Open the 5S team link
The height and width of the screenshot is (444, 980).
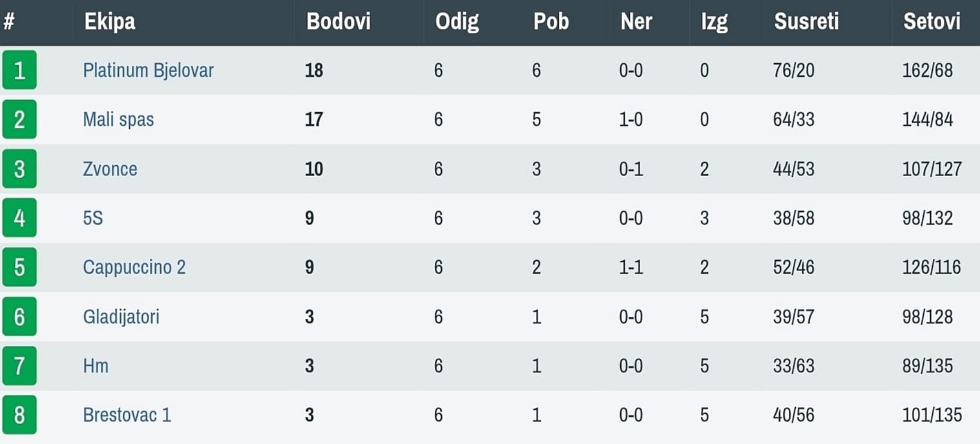tap(93, 218)
